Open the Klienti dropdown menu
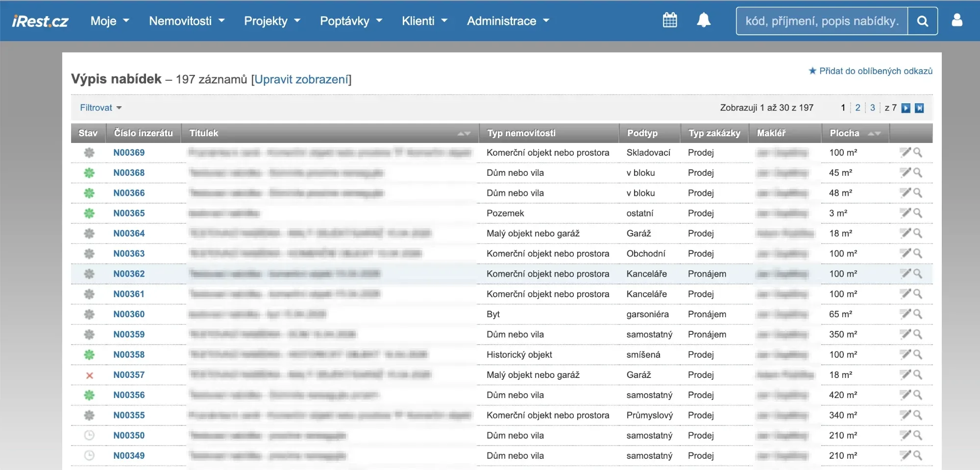The height and width of the screenshot is (470, 980). tap(424, 21)
